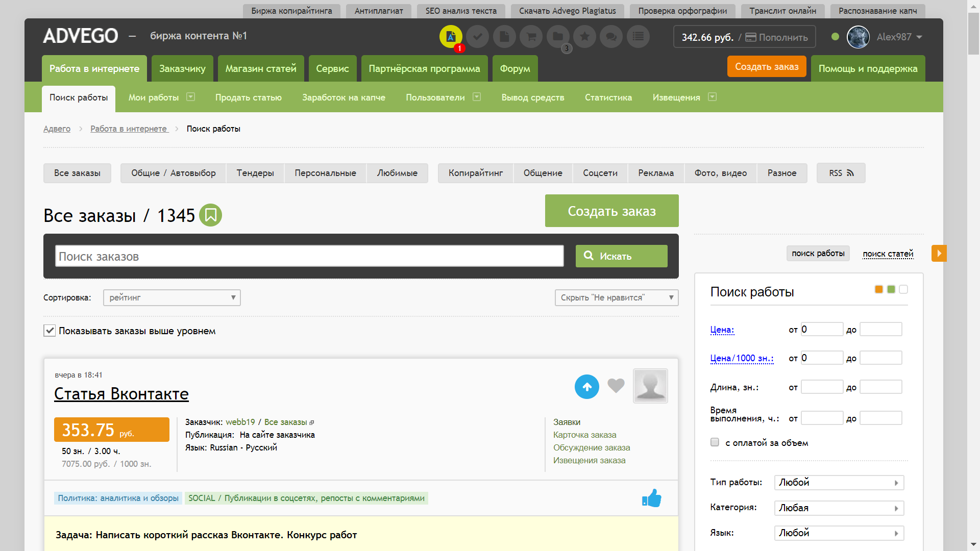The height and width of the screenshot is (551, 980).
Task: Open the customer avatar thumbnail on the order
Action: (x=650, y=386)
